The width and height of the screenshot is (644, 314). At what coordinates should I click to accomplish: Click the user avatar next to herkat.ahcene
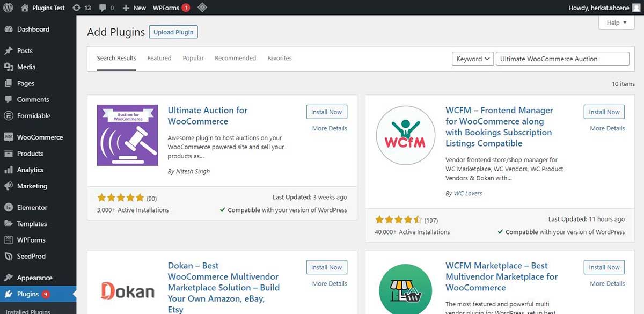(x=636, y=8)
